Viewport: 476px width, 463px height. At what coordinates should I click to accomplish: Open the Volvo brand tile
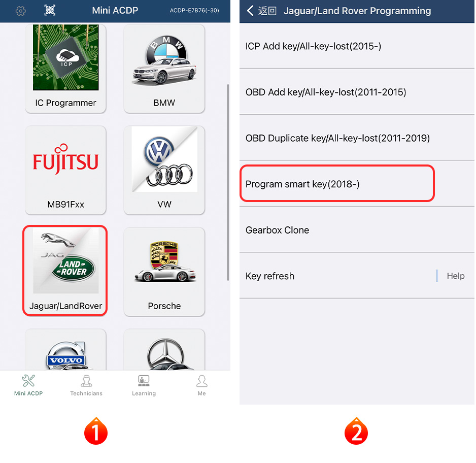pos(65,349)
